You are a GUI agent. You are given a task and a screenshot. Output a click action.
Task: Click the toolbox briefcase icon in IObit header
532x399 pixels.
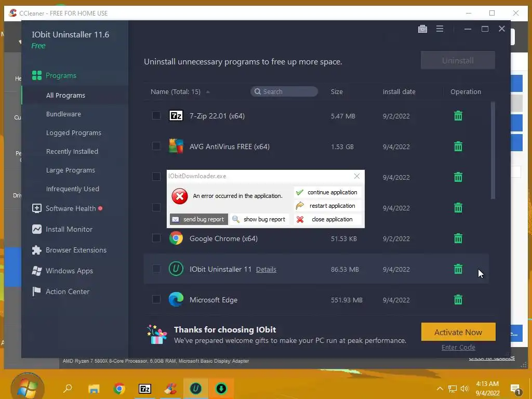422,29
